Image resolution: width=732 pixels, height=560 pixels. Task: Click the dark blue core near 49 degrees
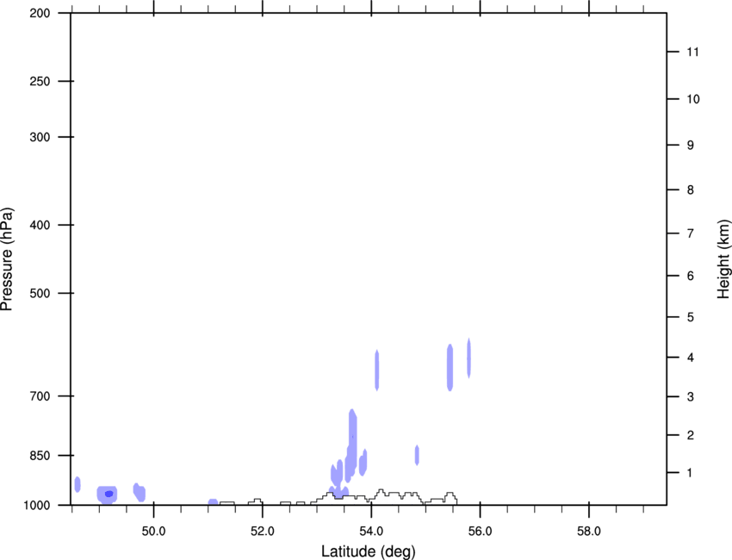point(109,494)
